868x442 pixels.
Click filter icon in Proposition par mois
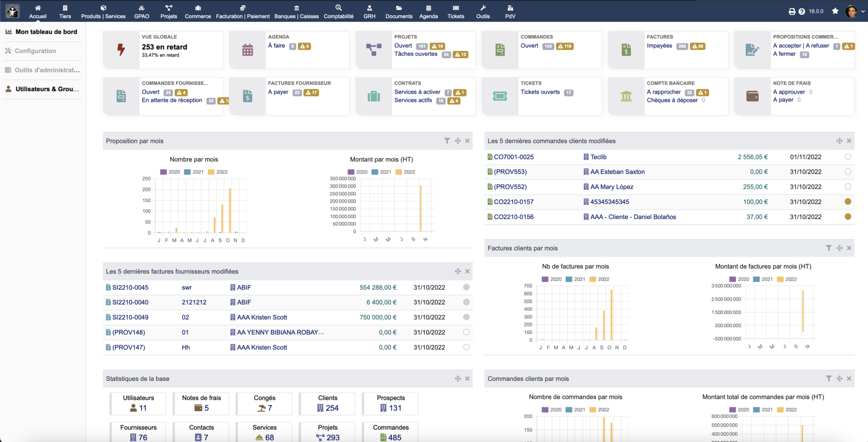(x=447, y=141)
